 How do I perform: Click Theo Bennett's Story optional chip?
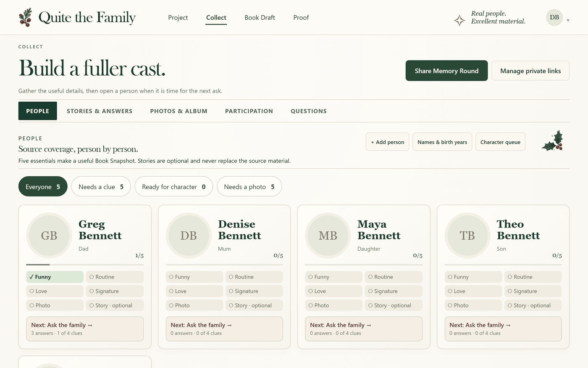(533, 305)
